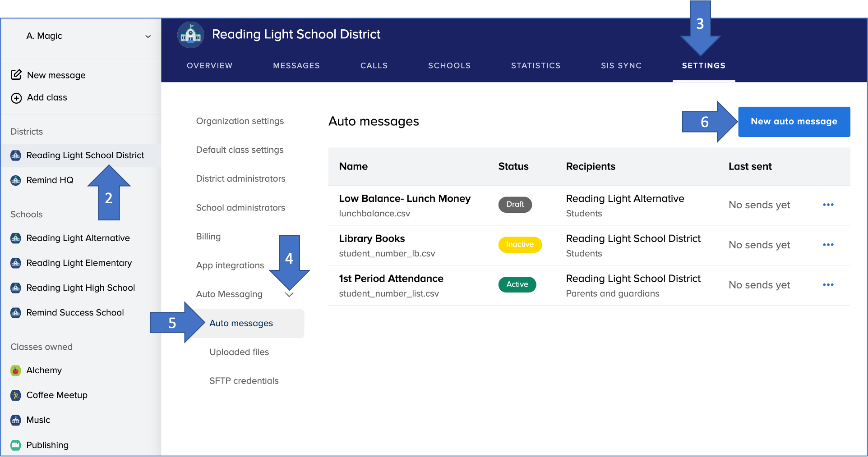The width and height of the screenshot is (868, 457).
Task: Click the Alchemy class apple icon
Action: coord(16,370)
